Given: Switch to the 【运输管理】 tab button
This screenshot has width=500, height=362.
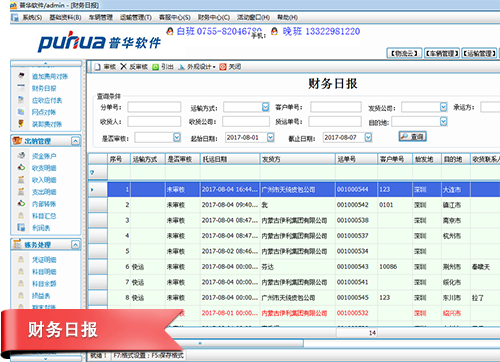Looking at the screenshot, I should coord(480,53).
